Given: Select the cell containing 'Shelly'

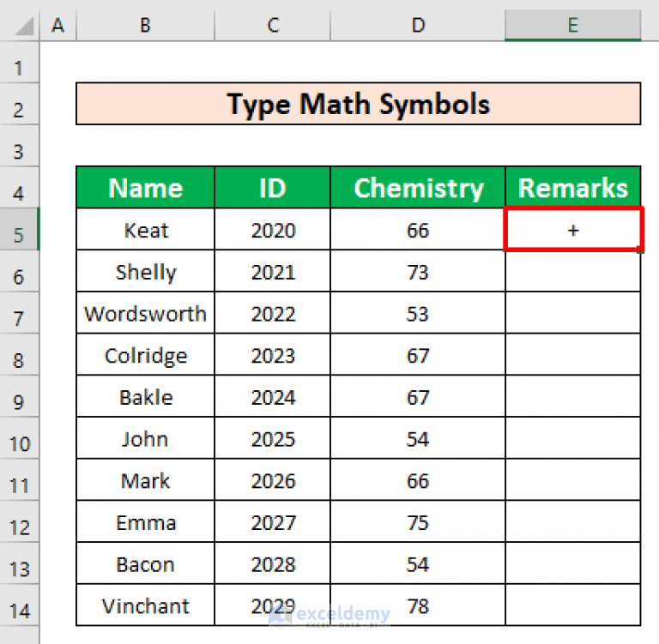Looking at the screenshot, I should (x=145, y=271).
